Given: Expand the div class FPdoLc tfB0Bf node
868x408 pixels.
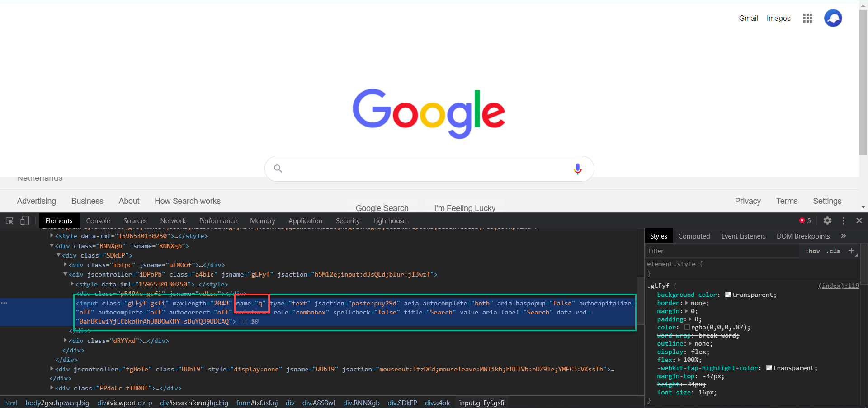Looking at the screenshot, I should (52, 388).
